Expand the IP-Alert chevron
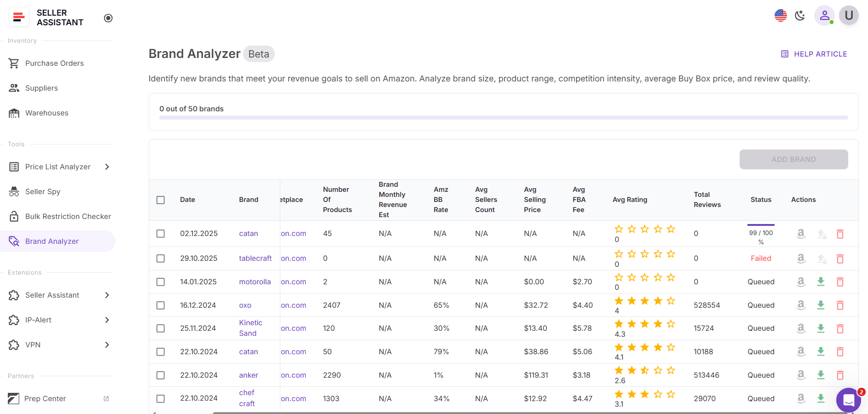 (x=107, y=320)
